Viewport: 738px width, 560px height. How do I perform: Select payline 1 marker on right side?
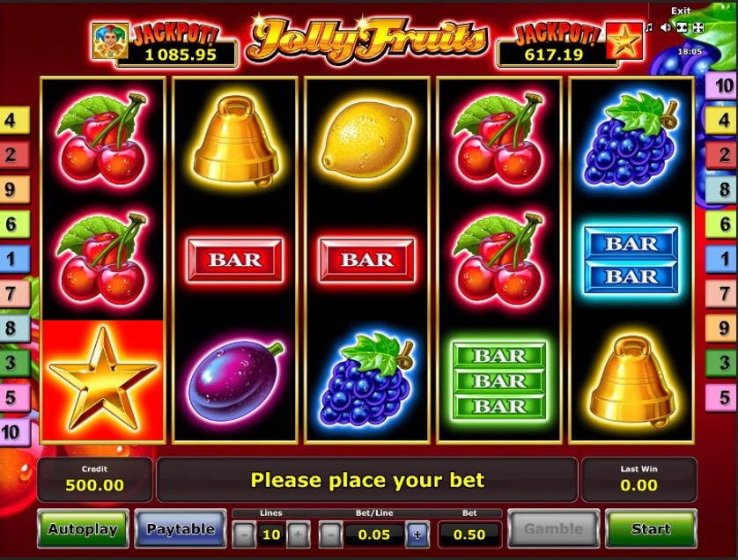coord(722,259)
